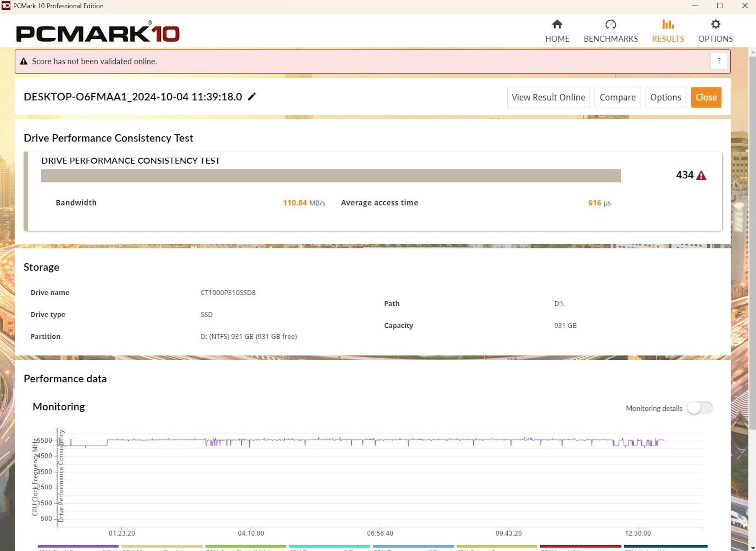Open the OPTIONS gear navigation tab
Image resolution: width=756 pixels, height=551 pixels.
coord(715,31)
